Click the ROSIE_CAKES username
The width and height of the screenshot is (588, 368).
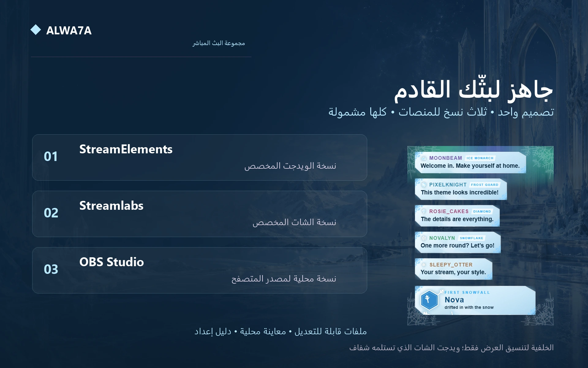(449, 211)
